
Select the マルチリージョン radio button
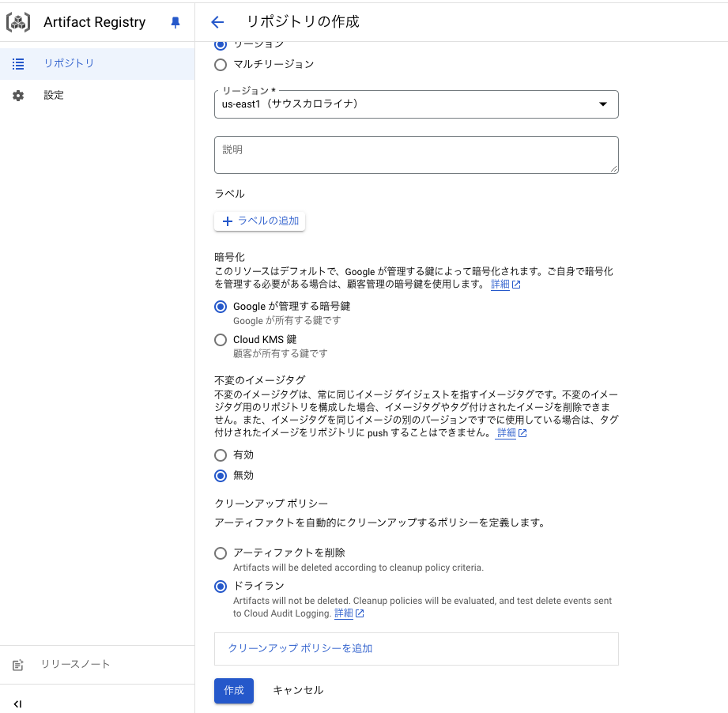(221, 65)
